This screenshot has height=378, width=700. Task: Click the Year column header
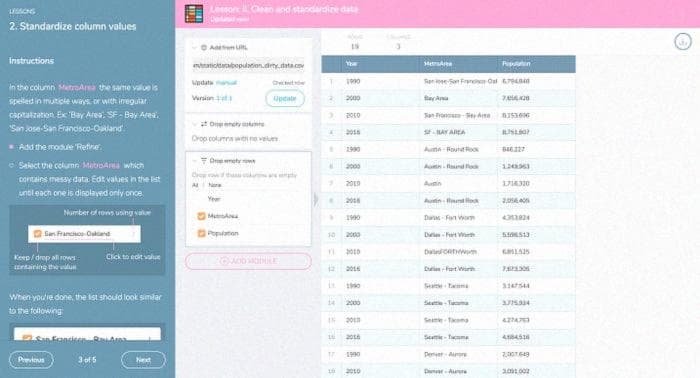click(x=352, y=64)
